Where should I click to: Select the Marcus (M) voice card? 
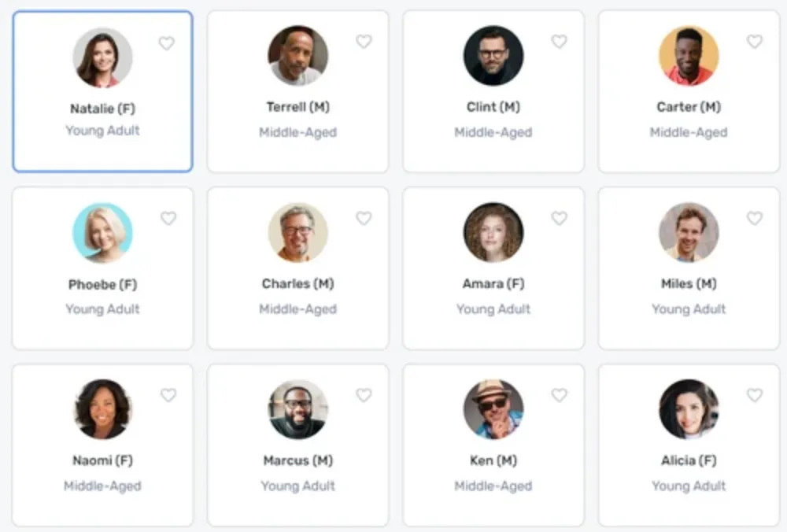pos(297,445)
